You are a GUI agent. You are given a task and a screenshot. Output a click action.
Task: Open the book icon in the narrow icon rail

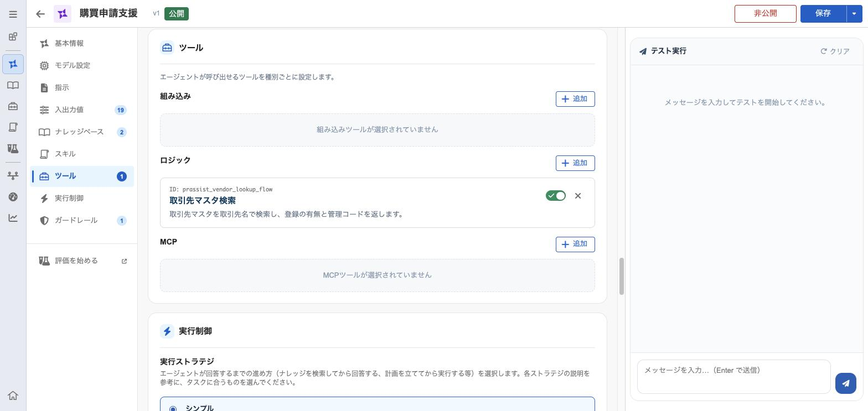tap(13, 85)
